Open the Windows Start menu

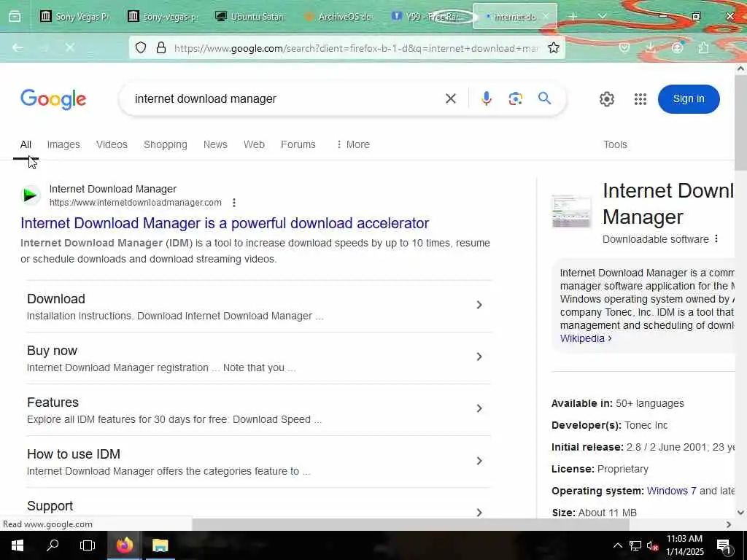pos(18,545)
